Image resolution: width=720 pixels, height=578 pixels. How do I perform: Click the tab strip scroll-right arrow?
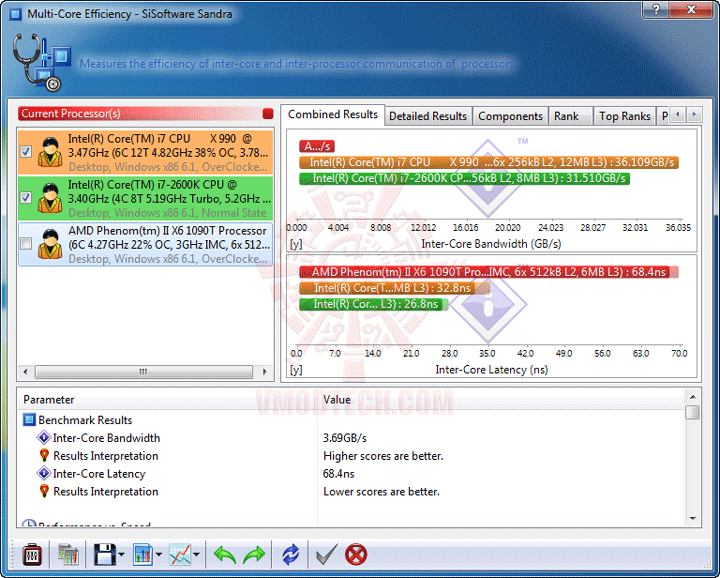pyautogui.click(x=694, y=114)
